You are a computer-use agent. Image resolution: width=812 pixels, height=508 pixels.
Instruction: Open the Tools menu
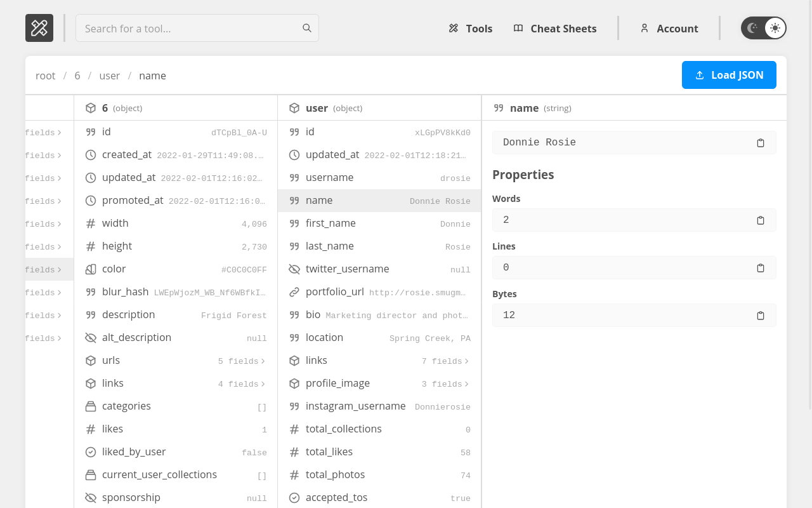coord(470,29)
